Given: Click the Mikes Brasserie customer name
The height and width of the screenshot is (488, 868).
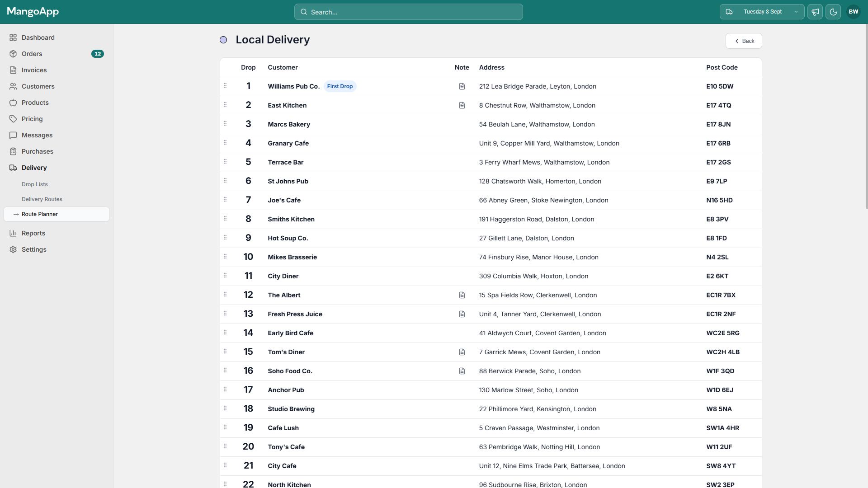Looking at the screenshot, I should pyautogui.click(x=292, y=257).
